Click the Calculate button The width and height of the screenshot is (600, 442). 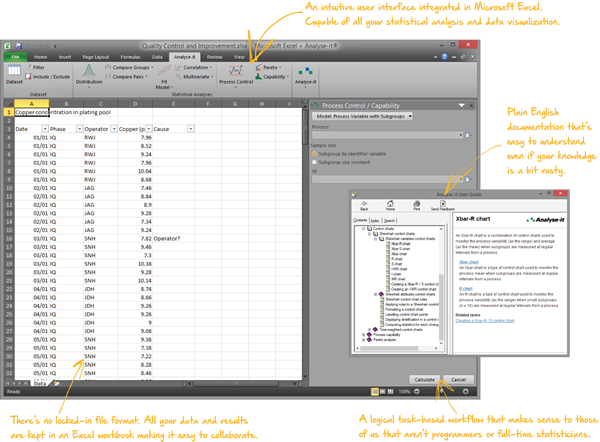(x=424, y=380)
